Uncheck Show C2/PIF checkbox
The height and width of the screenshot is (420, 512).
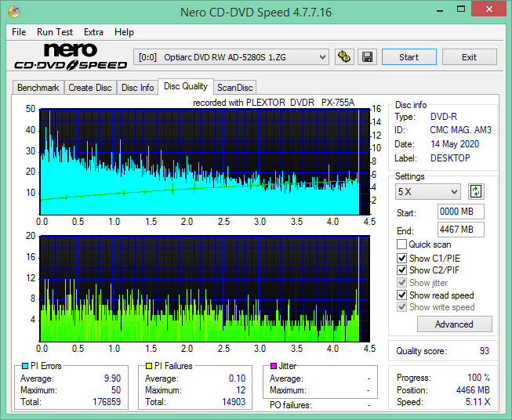(x=401, y=270)
